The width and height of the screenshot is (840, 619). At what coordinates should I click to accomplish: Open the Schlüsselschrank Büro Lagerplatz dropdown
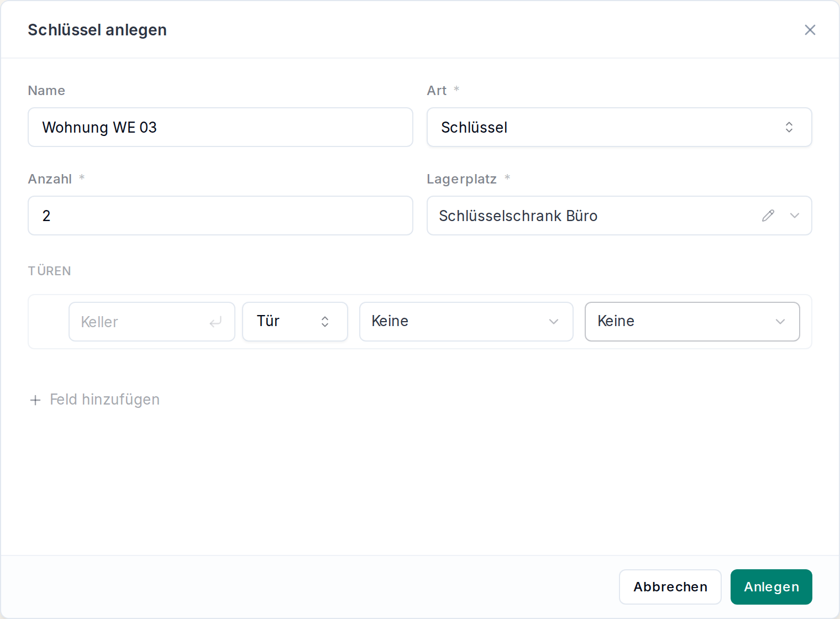click(x=620, y=216)
